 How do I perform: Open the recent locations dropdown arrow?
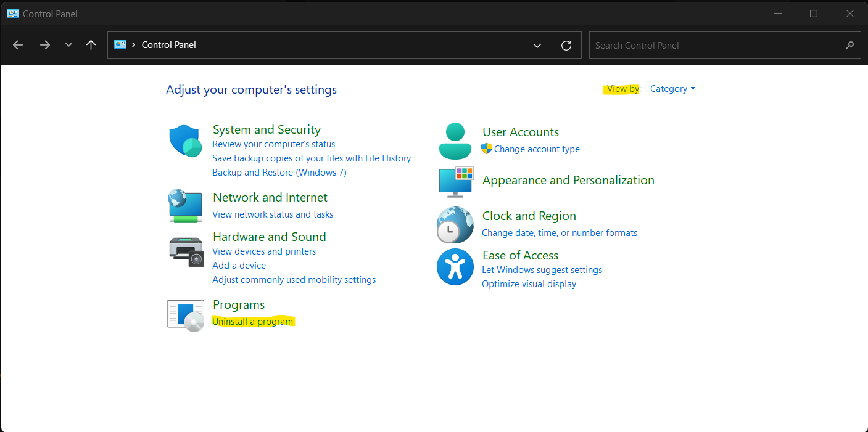coord(68,45)
